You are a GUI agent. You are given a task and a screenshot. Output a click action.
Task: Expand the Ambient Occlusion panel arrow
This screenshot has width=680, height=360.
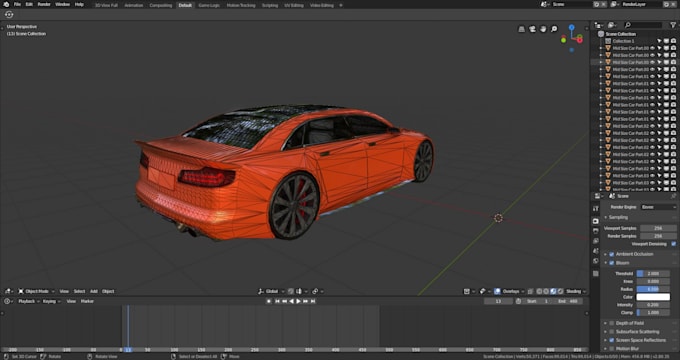click(x=605, y=254)
